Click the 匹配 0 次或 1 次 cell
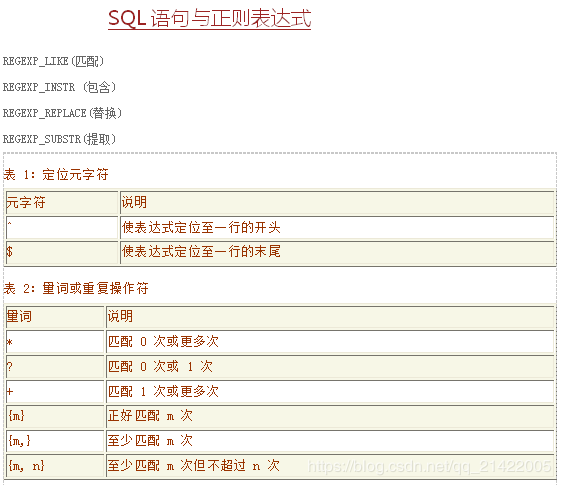 330,367
